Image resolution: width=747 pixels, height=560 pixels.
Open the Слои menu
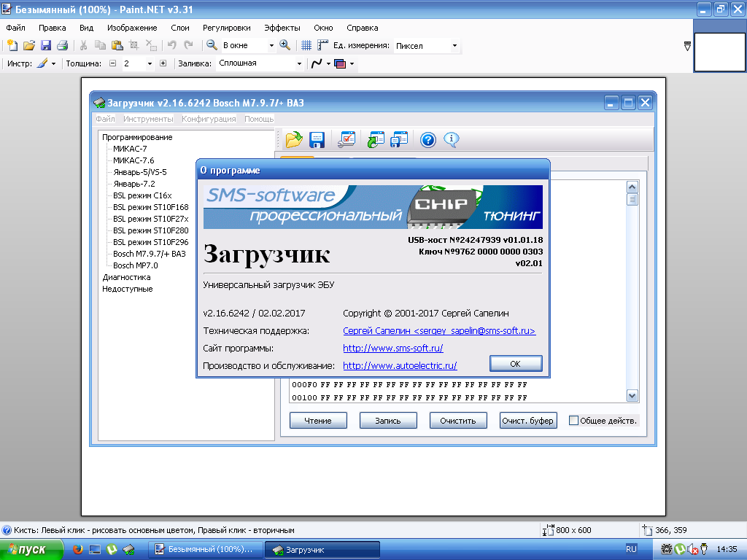click(179, 28)
